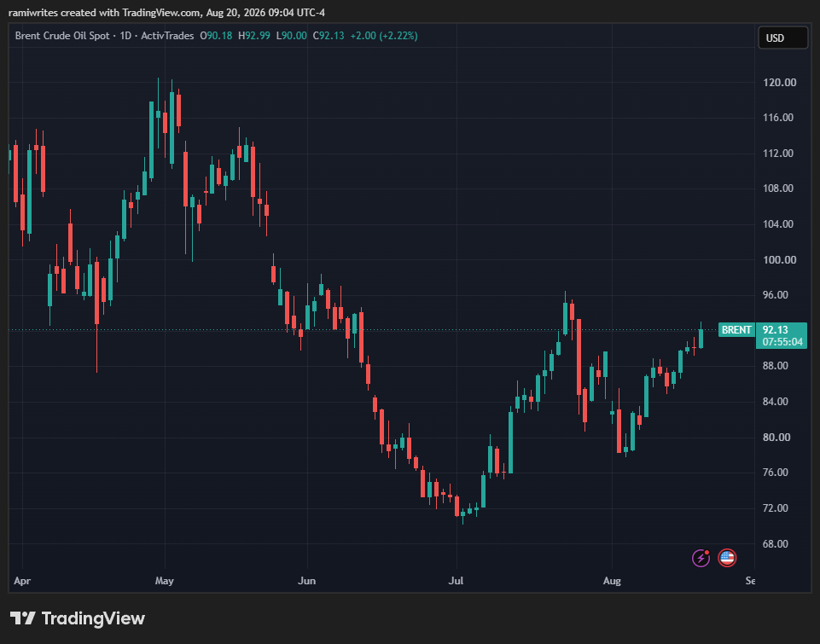The image size is (820, 644).
Task: Open the USD currency selector
Action: coord(782,38)
